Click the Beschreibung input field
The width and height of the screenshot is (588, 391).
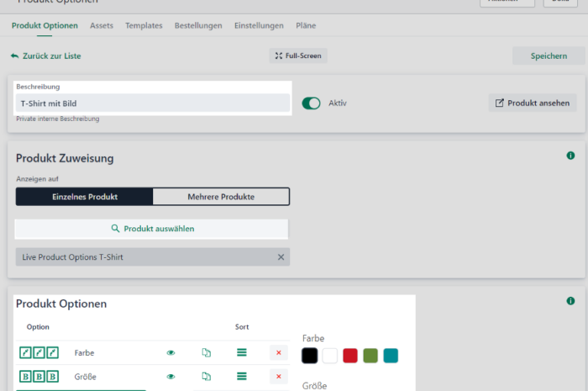[x=153, y=103]
